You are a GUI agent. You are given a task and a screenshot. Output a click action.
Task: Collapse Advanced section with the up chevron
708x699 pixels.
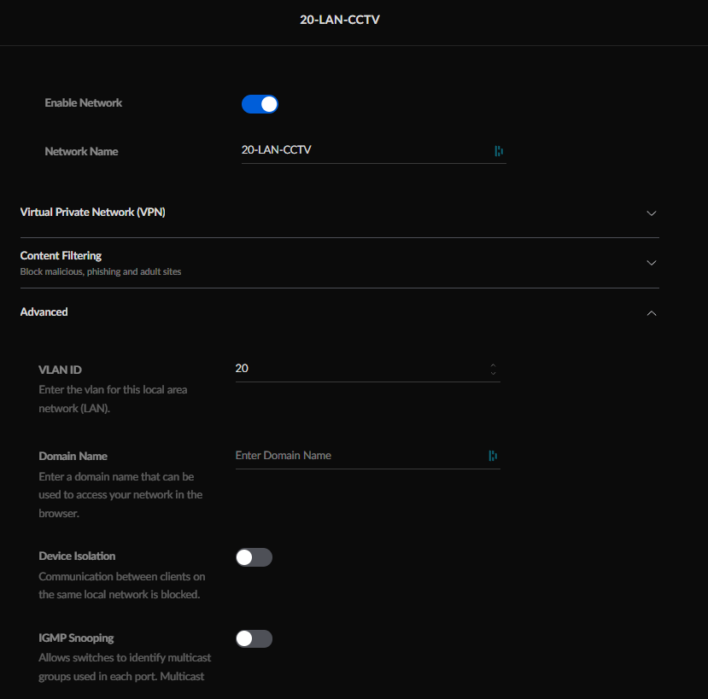click(651, 313)
